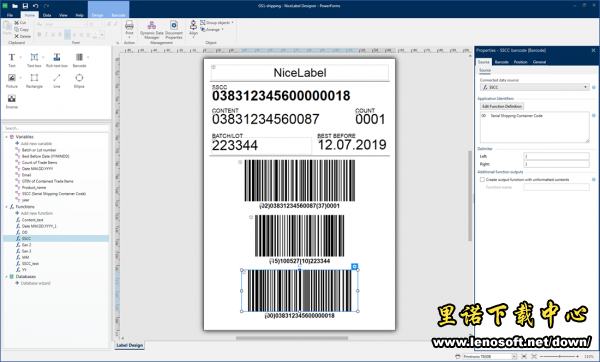The width and height of the screenshot is (600, 362).
Task: Select the Picture object tool
Action: [x=11, y=81]
